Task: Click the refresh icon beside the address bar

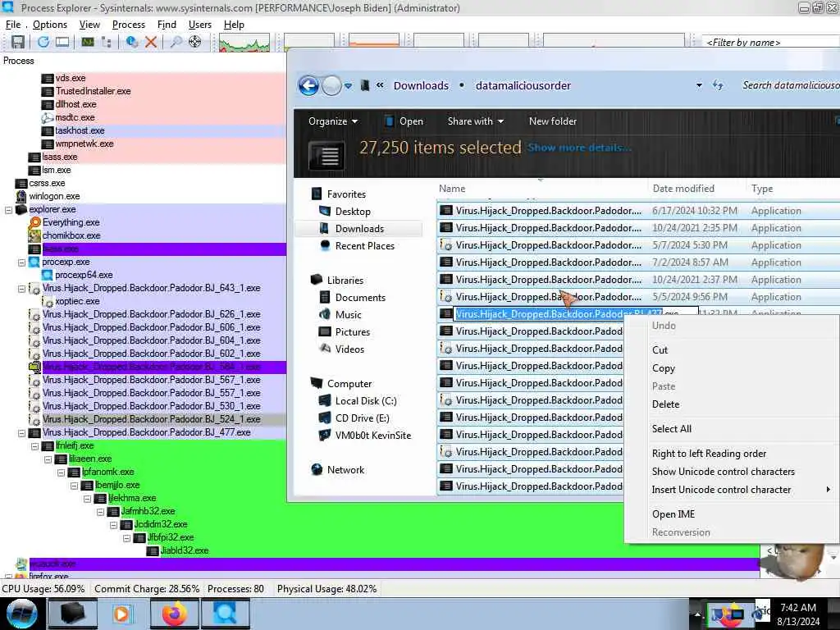Action: [x=718, y=85]
